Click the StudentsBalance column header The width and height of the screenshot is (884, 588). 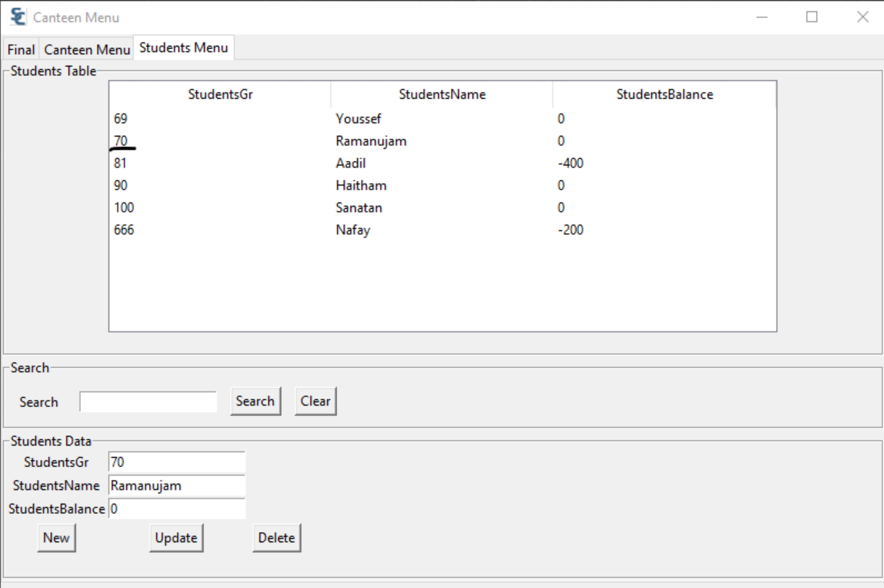tap(664, 94)
